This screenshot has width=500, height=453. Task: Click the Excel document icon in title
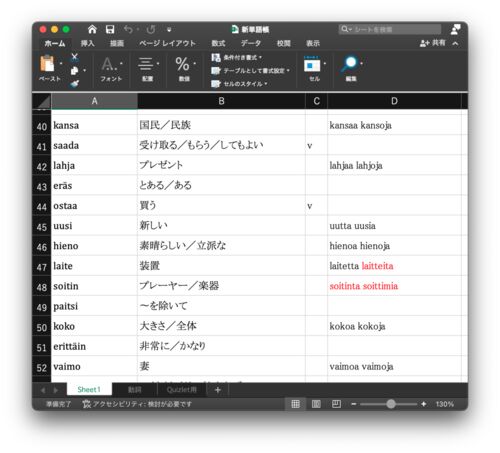235,29
